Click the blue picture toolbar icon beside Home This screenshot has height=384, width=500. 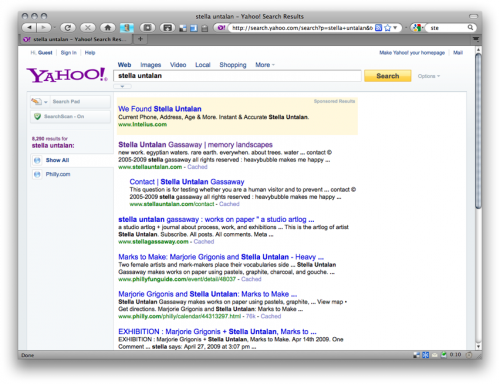pos(127,28)
